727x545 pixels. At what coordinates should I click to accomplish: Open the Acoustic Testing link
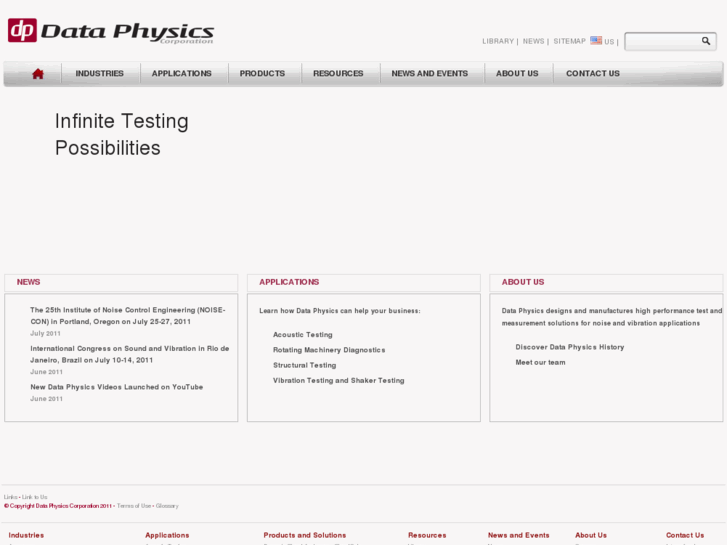(x=303, y=335)
